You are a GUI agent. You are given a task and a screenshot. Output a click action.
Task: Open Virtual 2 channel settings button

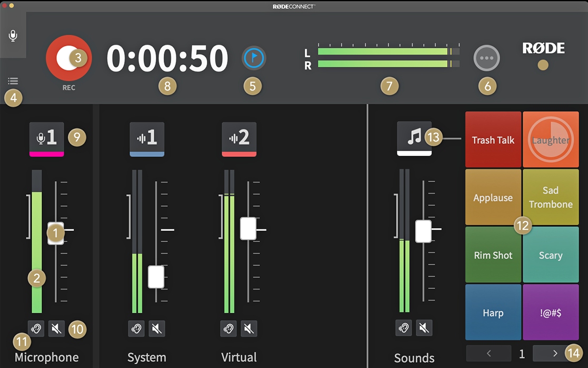click(x=239, y=138)
